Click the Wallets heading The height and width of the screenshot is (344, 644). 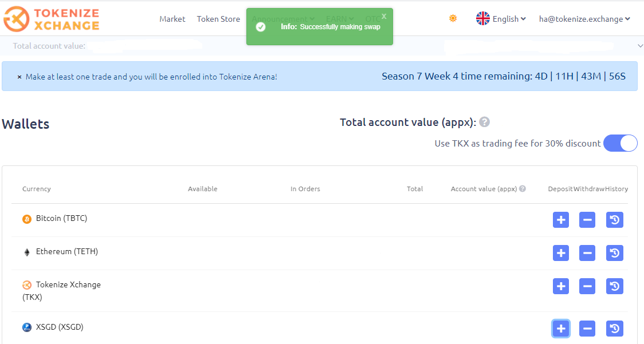pos(25,124)
